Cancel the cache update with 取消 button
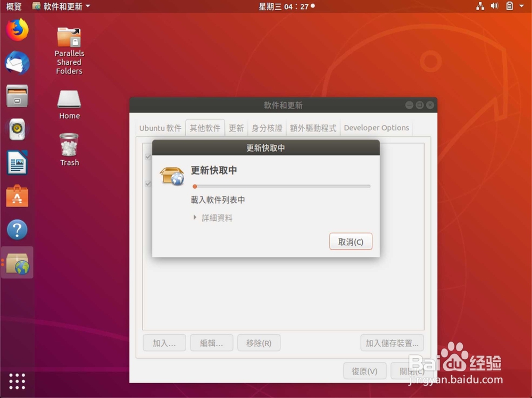Image resolution: width=532 pixels, height=398 pixels. click(351, 241)
